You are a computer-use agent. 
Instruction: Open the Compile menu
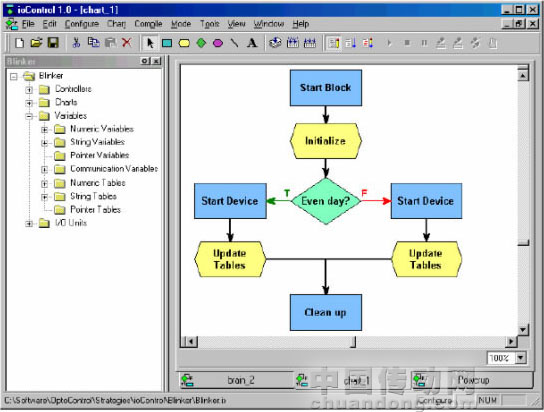coord(148,24)
